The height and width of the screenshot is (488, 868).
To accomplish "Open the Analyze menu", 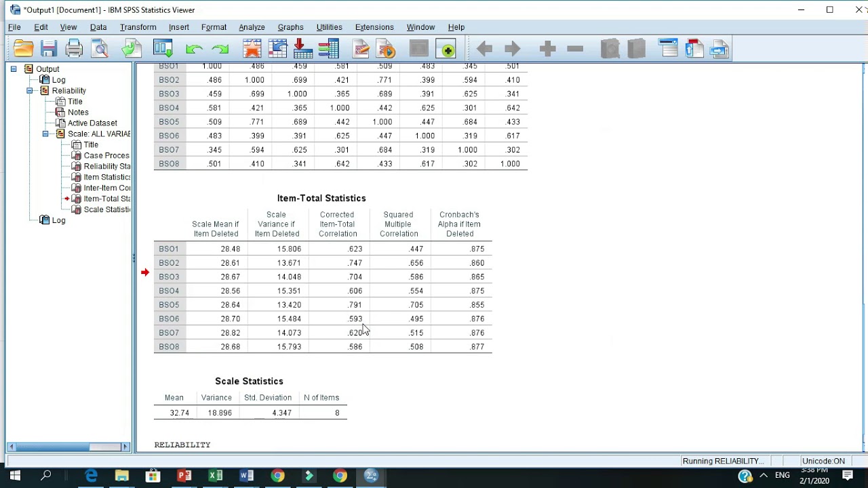I will coord(252,27).
